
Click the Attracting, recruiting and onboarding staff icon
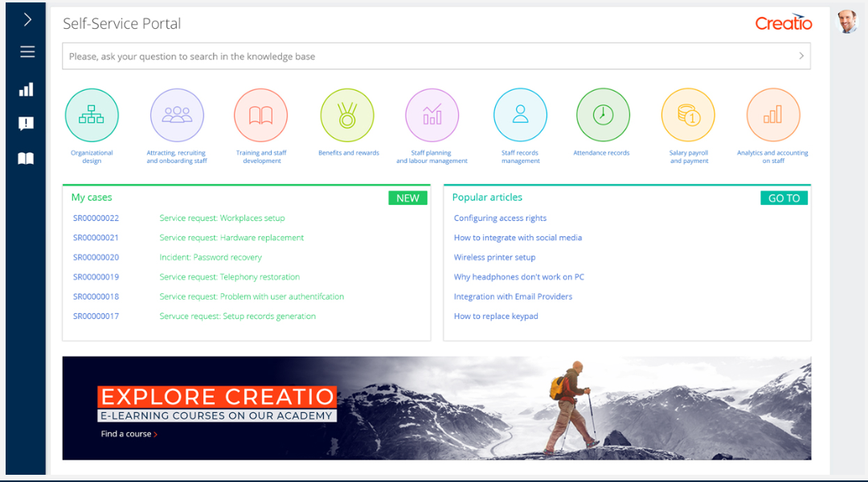tap(177, 116)
